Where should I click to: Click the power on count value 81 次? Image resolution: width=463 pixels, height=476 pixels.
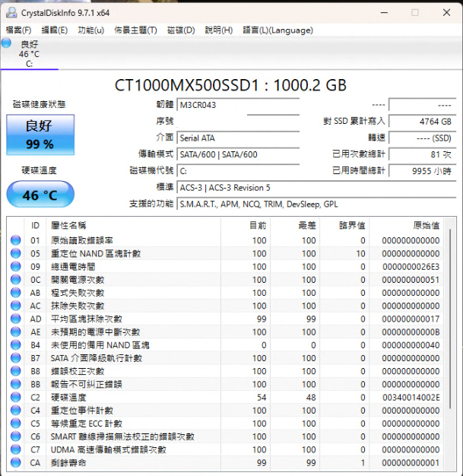[422, 154]
